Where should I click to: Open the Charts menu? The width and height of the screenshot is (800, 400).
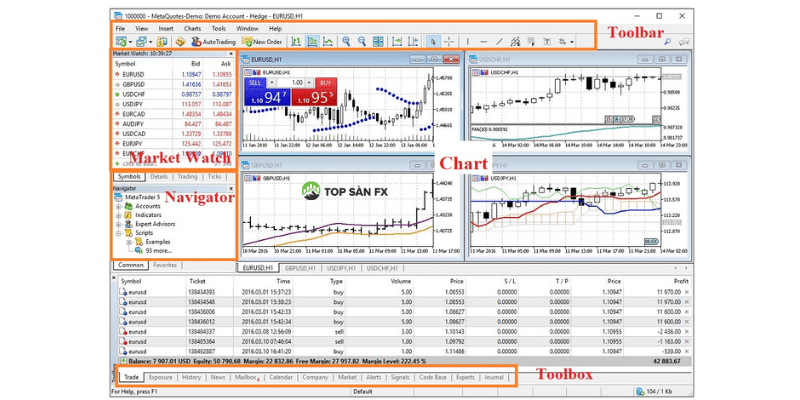(192, 29)
